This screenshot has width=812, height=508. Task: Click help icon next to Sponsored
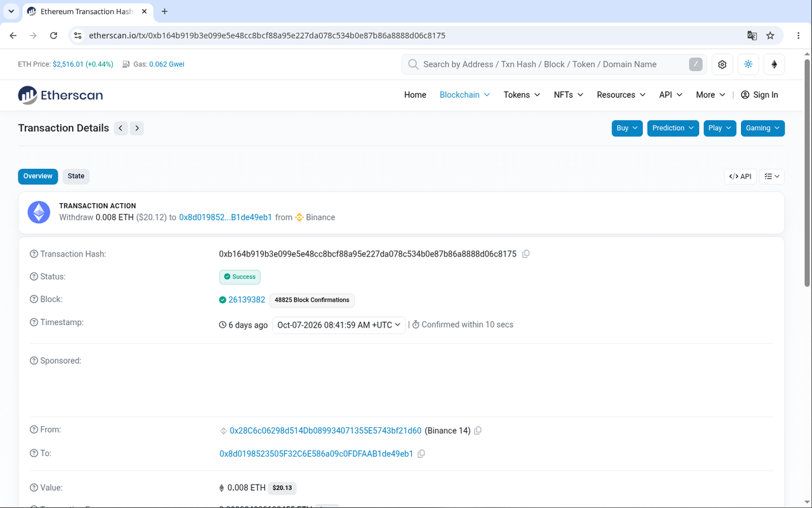click(34, 361)
